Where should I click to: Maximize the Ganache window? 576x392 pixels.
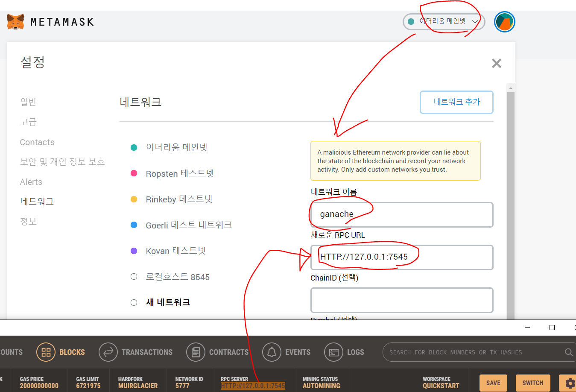point(552,328)
